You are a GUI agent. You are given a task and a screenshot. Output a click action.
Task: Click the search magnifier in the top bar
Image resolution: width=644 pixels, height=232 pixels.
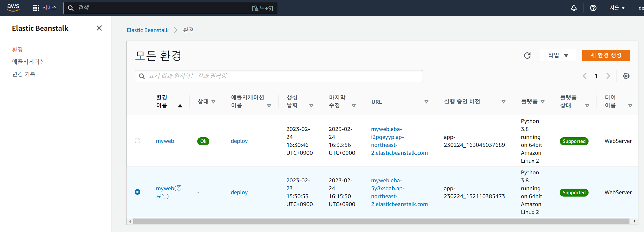click(70, 8)
